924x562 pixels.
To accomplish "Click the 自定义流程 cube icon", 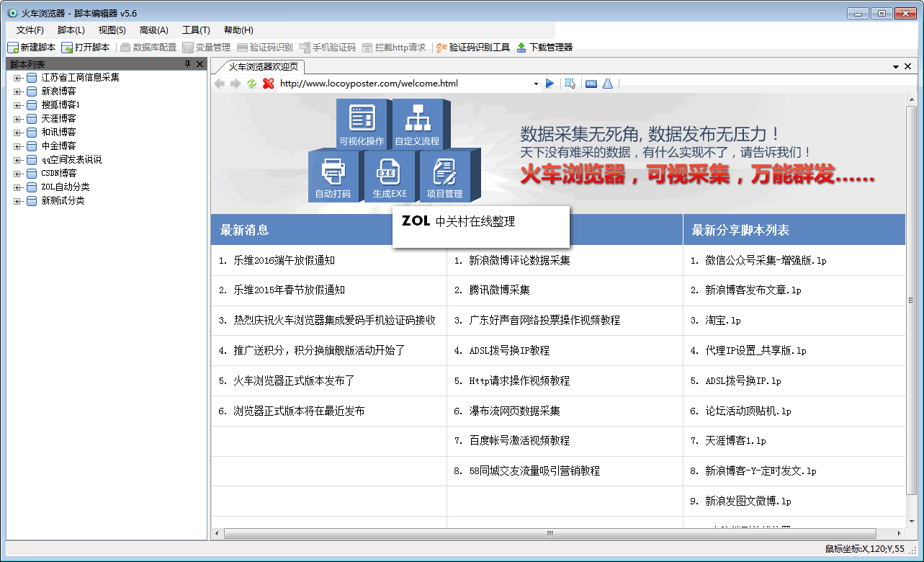I will 421,125.
